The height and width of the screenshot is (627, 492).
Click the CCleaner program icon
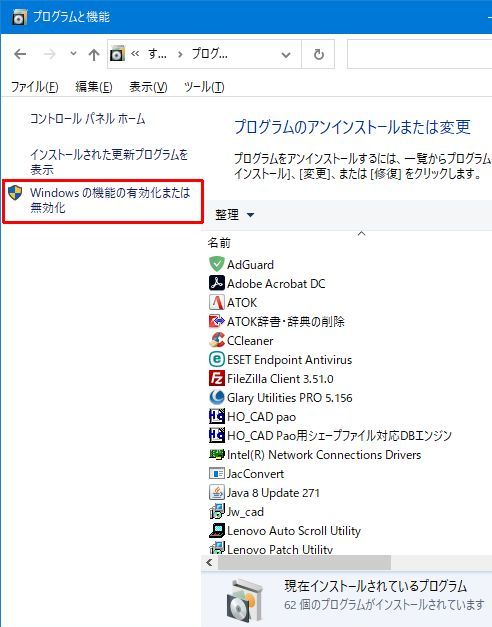click(216, 340)
